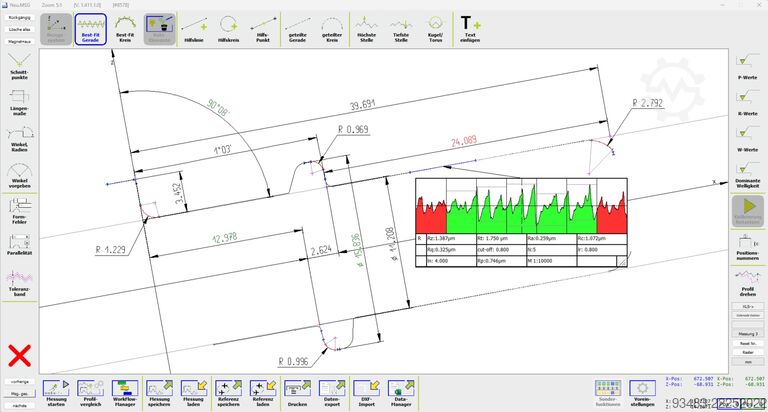Open the R-Werte roughness panel

click(x=747, y=102)
